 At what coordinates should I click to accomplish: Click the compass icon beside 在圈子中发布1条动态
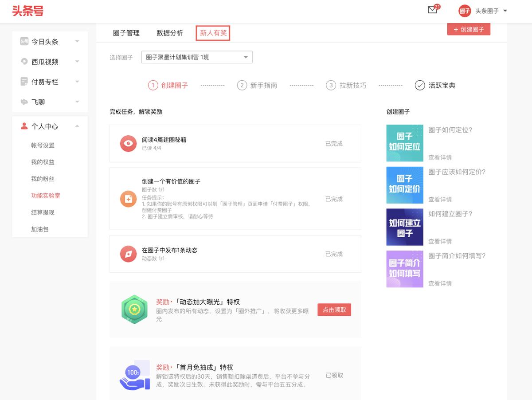(128, 254)
